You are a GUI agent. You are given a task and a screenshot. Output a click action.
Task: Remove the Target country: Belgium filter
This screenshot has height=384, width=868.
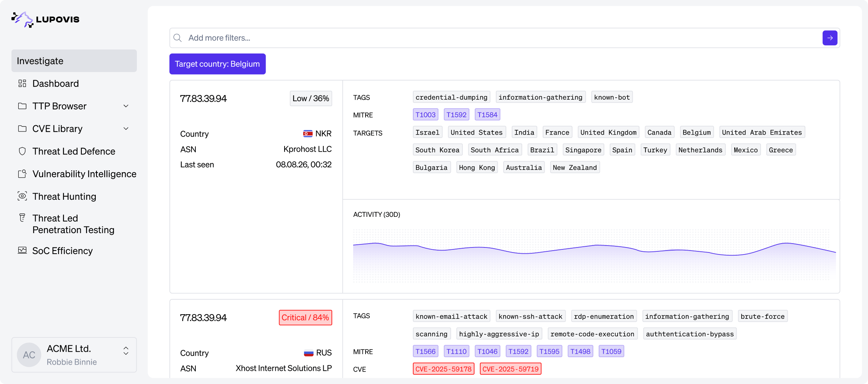coord(217,64)
